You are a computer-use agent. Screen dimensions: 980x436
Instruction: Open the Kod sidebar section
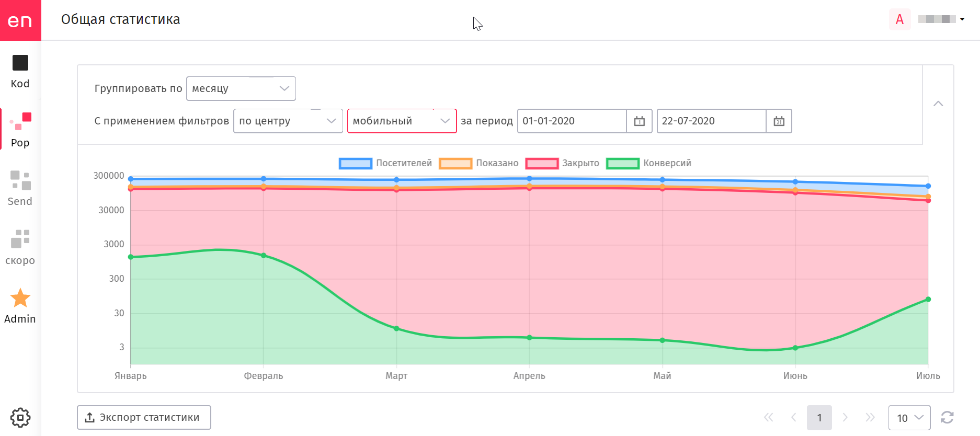[20, 72]
